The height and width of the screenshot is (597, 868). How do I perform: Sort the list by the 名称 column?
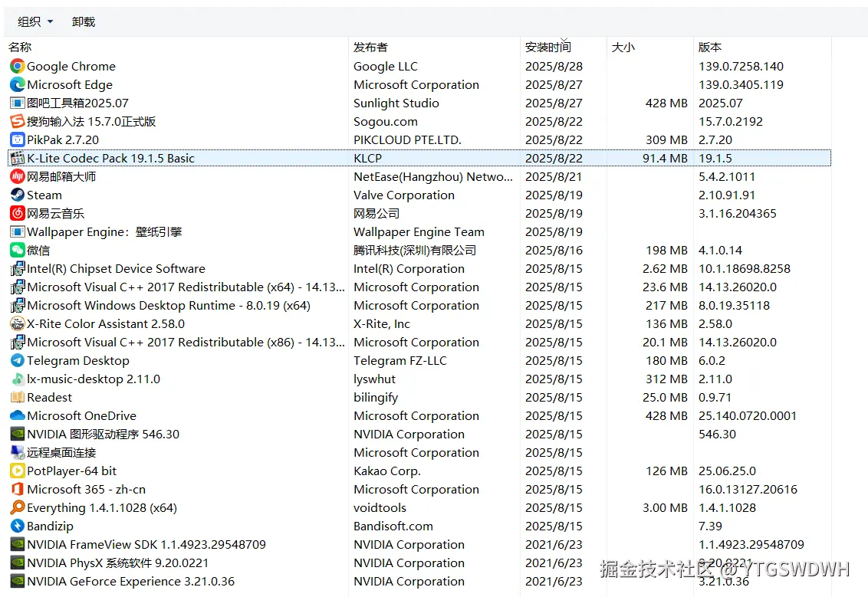(x=20, y=47)
